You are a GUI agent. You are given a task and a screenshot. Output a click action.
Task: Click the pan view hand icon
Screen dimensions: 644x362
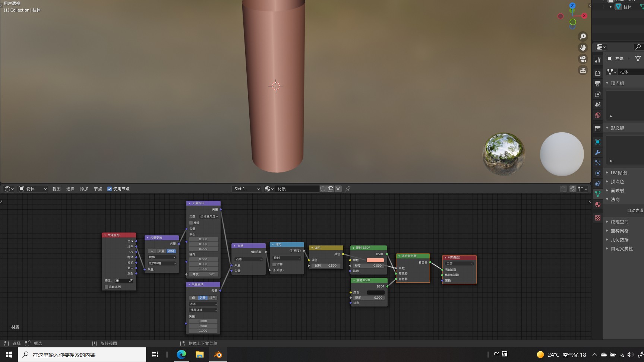(583, 48)
